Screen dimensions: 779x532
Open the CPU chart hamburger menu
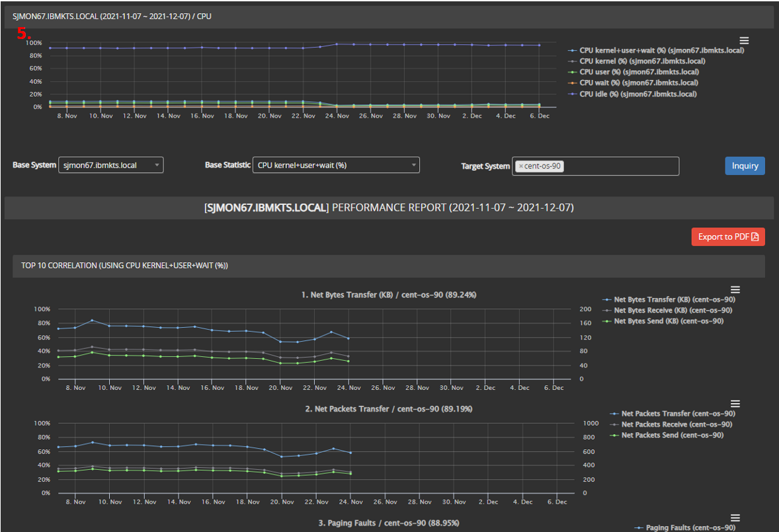pyautogui.click(x=744, y=41)
